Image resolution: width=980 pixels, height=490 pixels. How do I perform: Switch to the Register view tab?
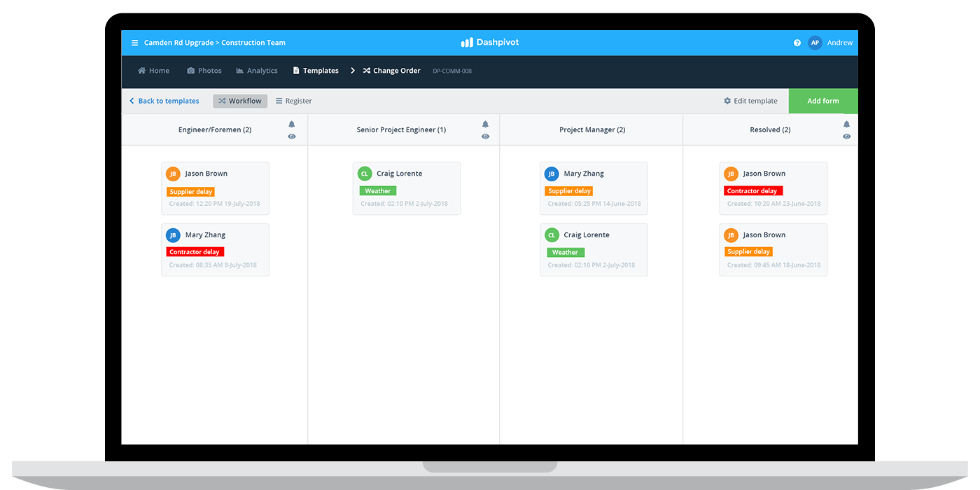294,101
